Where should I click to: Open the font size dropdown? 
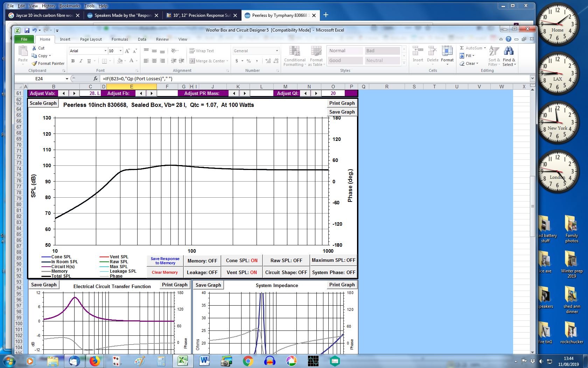click(x=121, y=51)
